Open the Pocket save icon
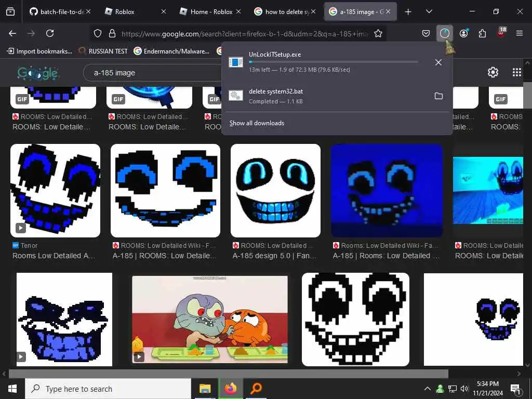This screenshot has width=532, height=399. tap(426, 33)
